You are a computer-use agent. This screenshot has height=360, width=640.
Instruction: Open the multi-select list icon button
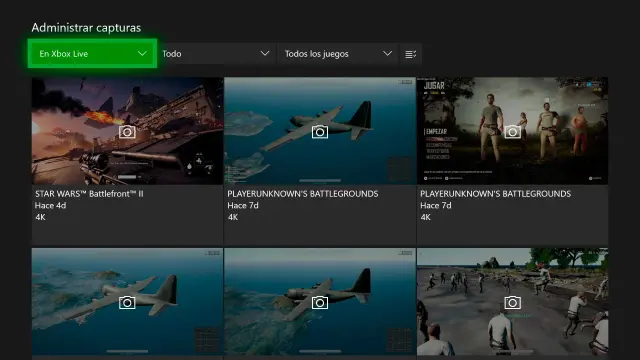411,54
